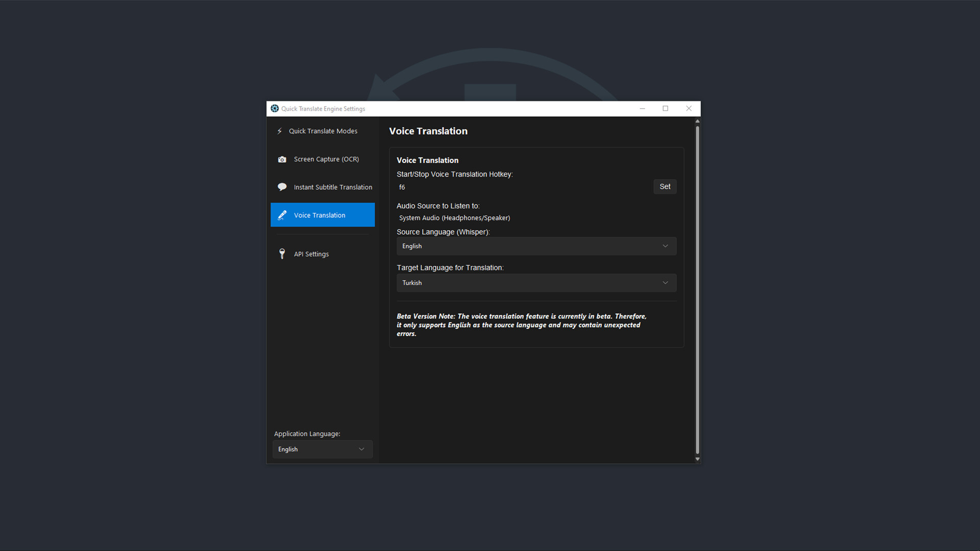Viewport: 980px width, 551px height.
Task: Click the chevron on the Source Language dropdown
Action: [x=665, y=246]
